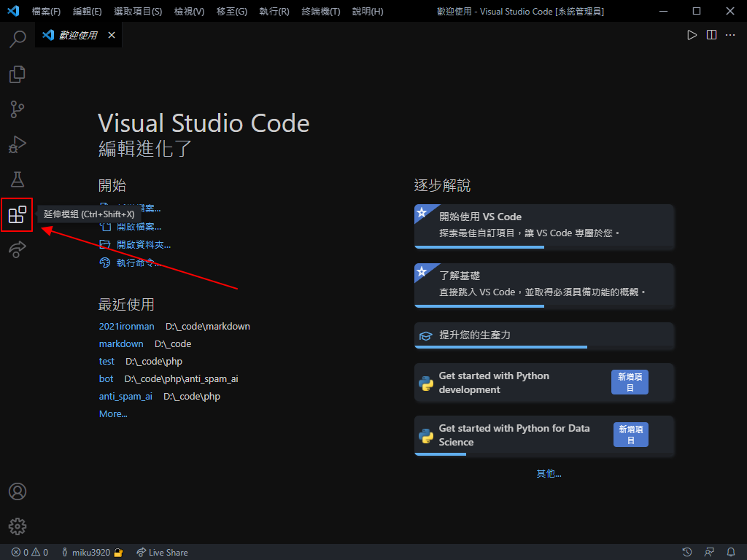Split the editor with split icon
The height and width of the screenshot is (560, 747).
click(x=711, y=35)
